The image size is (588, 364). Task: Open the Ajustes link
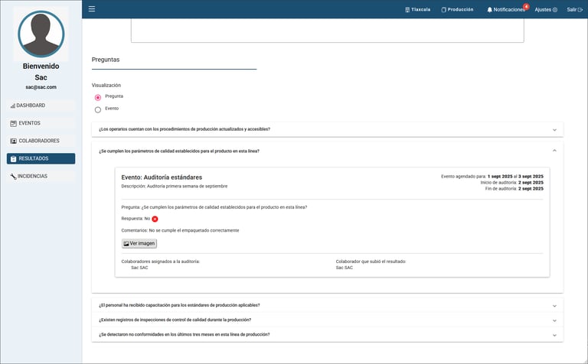click(546, 10)
